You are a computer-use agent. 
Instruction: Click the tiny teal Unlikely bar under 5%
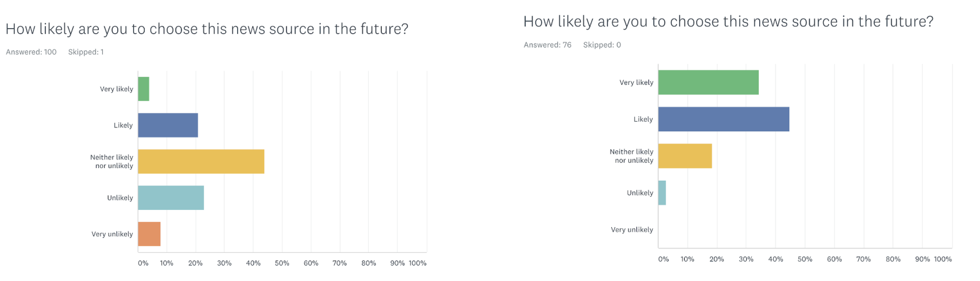(x=662, y=193)
